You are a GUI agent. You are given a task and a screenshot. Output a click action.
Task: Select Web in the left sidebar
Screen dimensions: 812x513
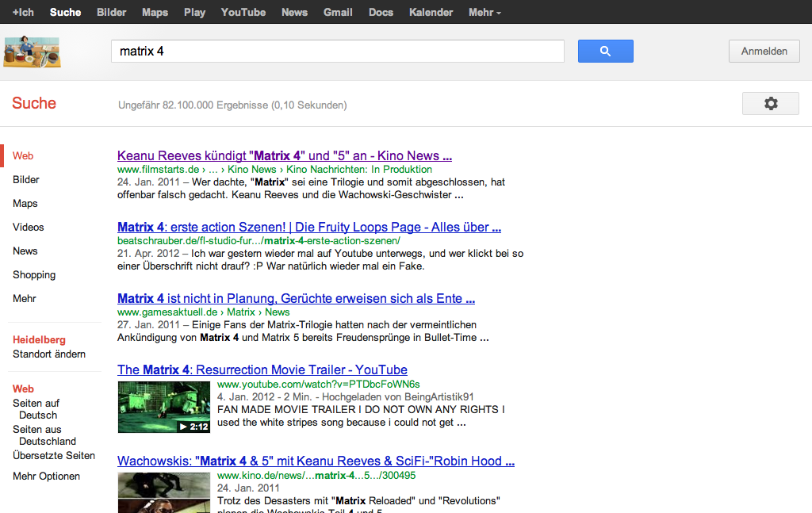(x=23, y=156)
